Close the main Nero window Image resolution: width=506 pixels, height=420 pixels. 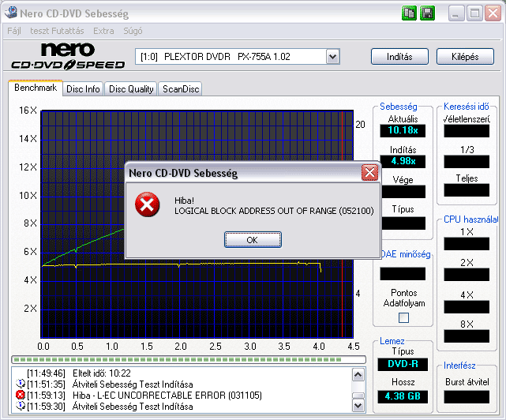[493, 13]
